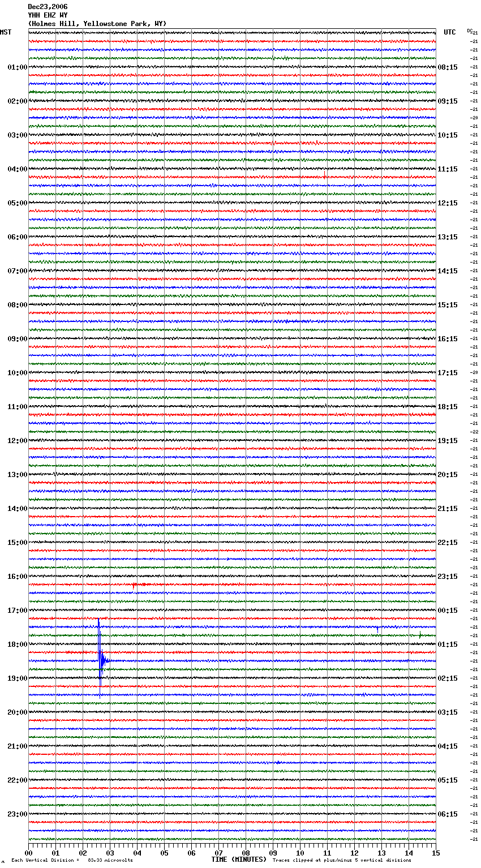Select the 04:00 MST time label

click(x=17, y=169)
